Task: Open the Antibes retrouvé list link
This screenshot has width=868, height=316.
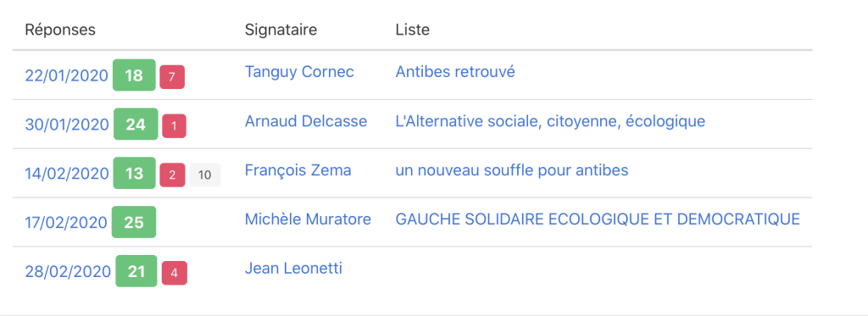Action: [455, 71]
